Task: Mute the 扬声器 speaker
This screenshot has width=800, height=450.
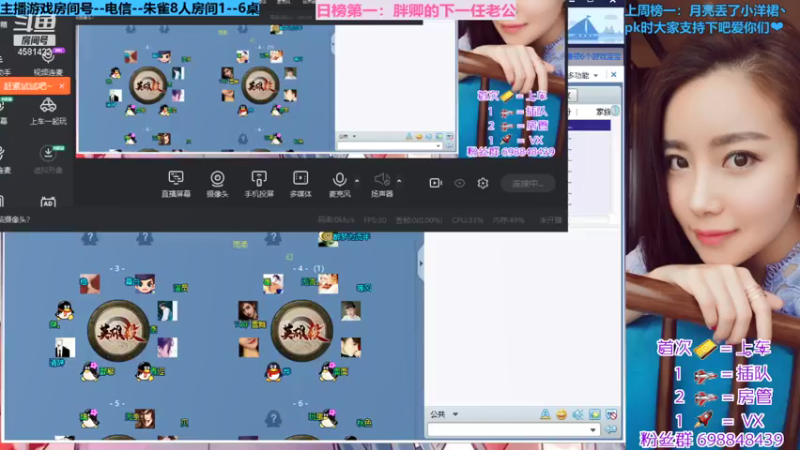Action: 382,184
